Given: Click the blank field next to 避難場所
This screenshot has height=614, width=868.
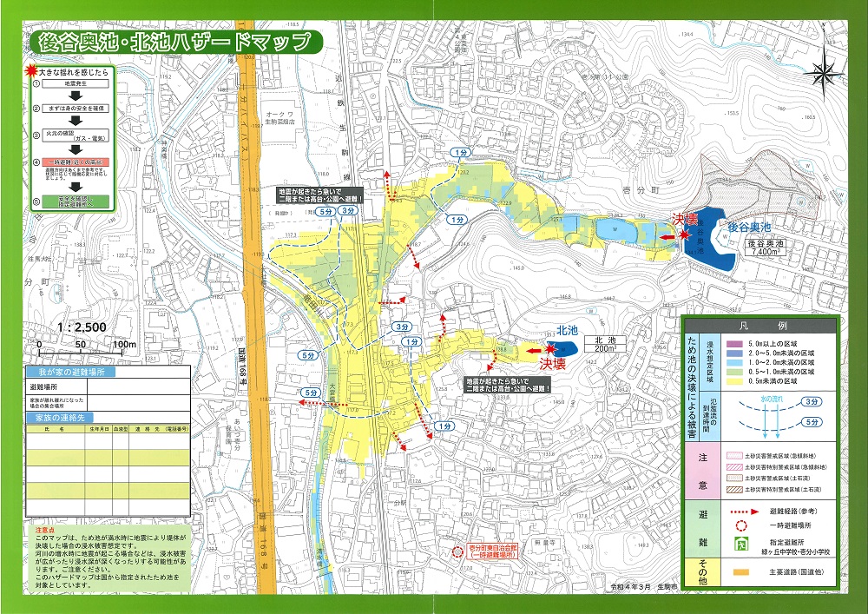Looking at the screenshot, I should point(138,386).
